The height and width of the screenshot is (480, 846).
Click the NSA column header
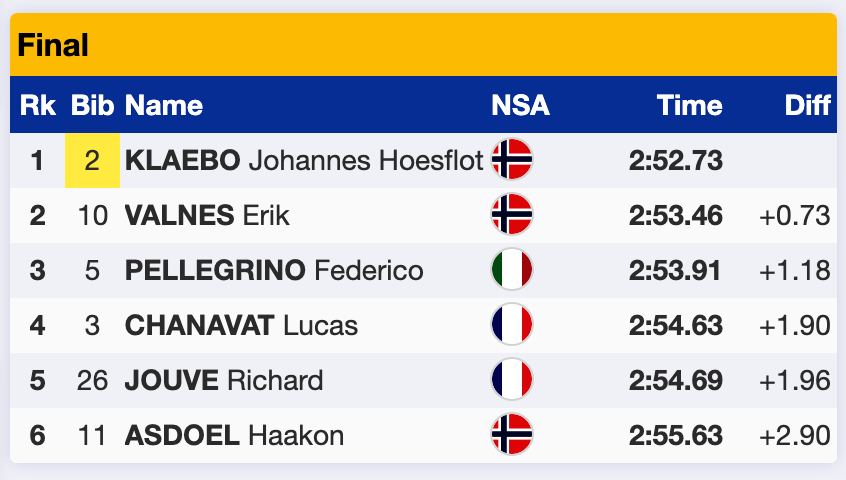click(x=520, y=105)
